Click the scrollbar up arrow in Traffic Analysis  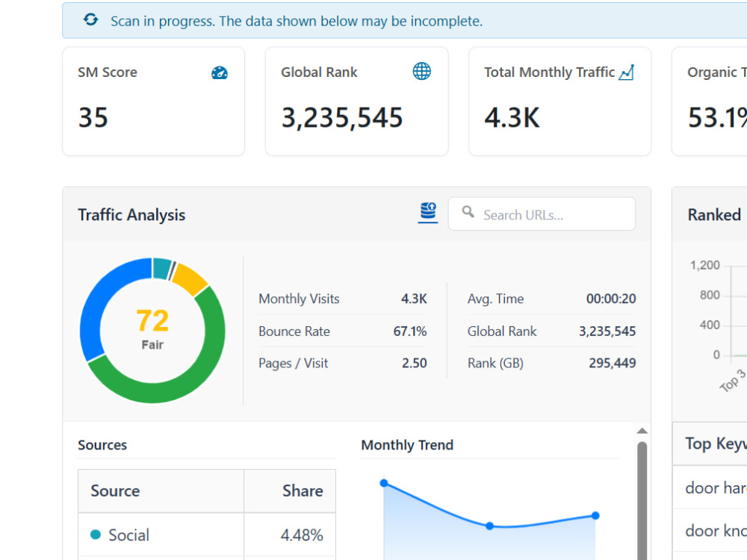pos(642,431)
